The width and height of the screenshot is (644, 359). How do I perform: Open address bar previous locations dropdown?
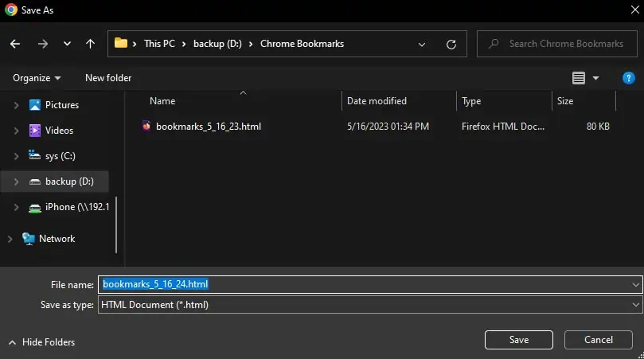tap(421, 44)
